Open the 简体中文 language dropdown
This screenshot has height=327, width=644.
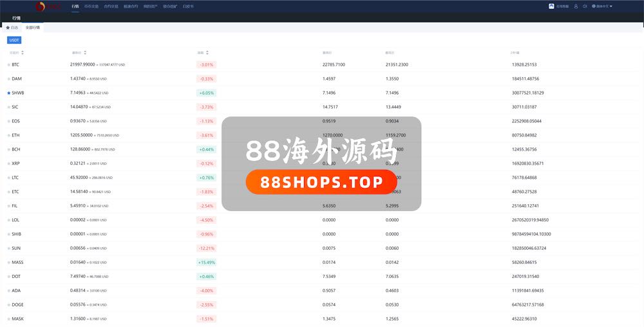(603, 6)
